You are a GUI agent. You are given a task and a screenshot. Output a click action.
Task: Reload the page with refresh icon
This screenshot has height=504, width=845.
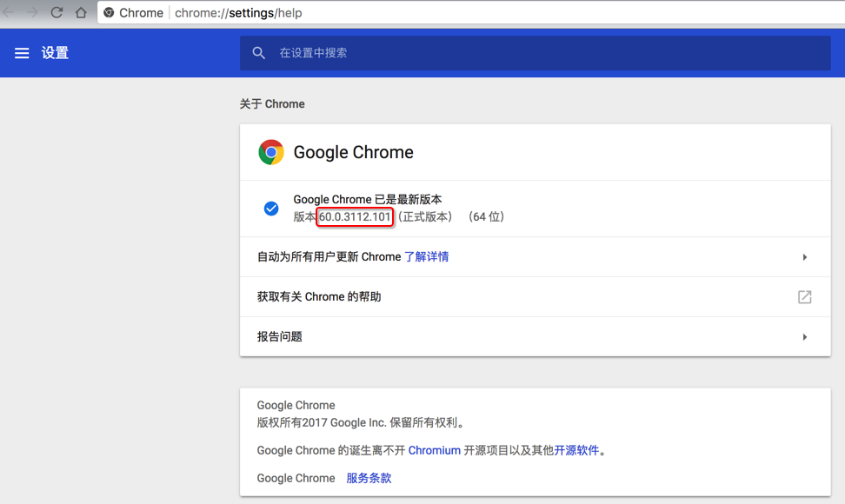coord(57,12)
